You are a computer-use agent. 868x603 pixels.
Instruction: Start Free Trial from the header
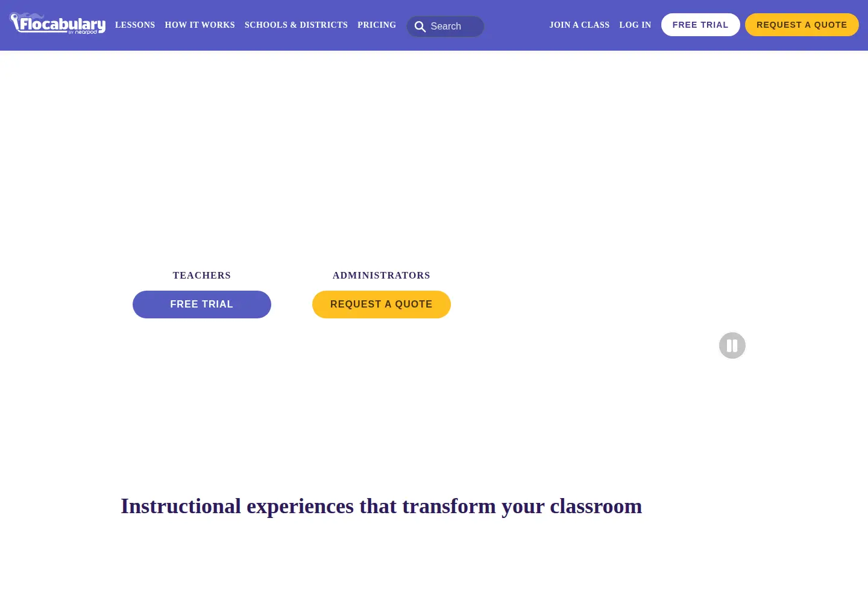700,25
